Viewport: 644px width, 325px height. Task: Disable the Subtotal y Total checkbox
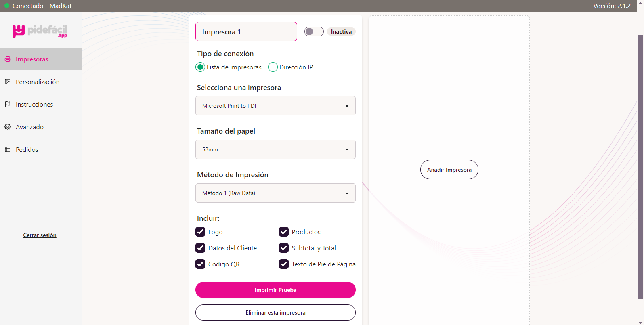click(x=283, y=248)
